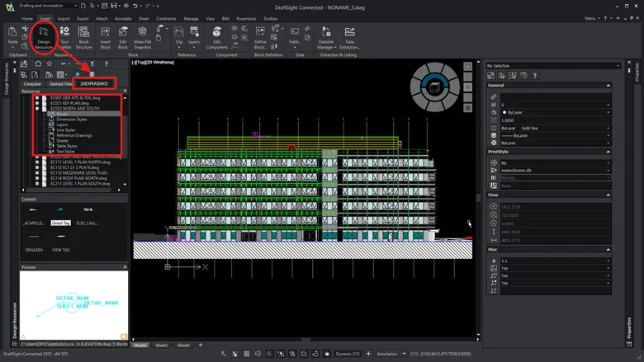Toggle the grid display in status bar
644x362 pixels.
pos(244,354)
